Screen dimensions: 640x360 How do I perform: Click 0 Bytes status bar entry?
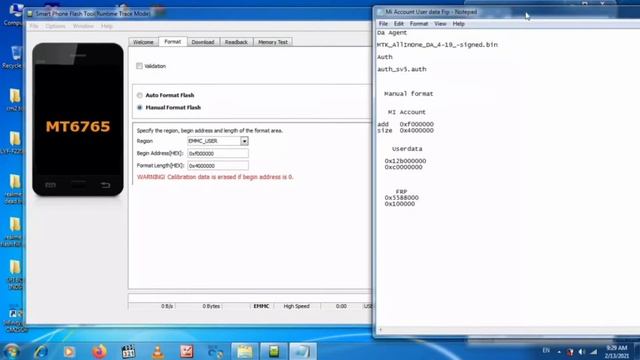(x=211, y=306)
